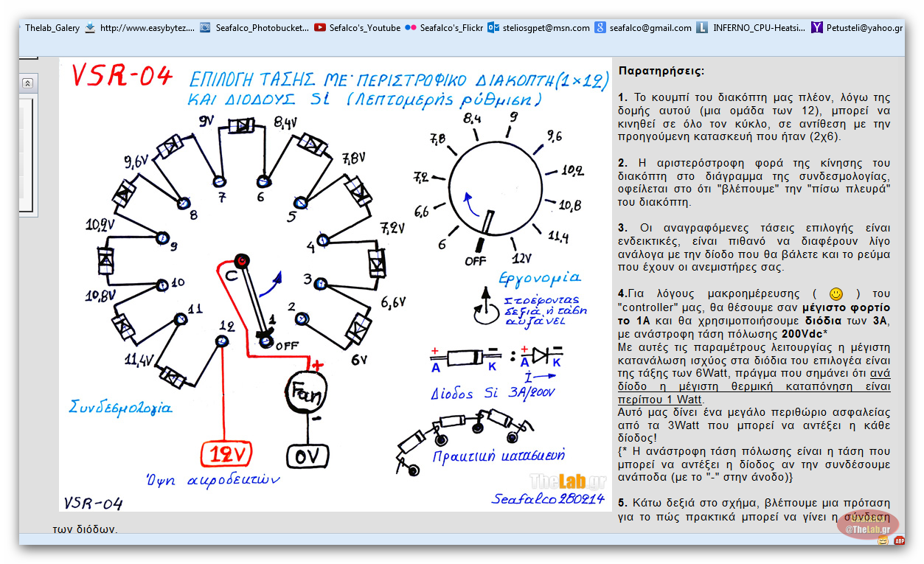
Task: Click the 'Εργονομία' label in the diagram
Action: [x=539, y=277]
